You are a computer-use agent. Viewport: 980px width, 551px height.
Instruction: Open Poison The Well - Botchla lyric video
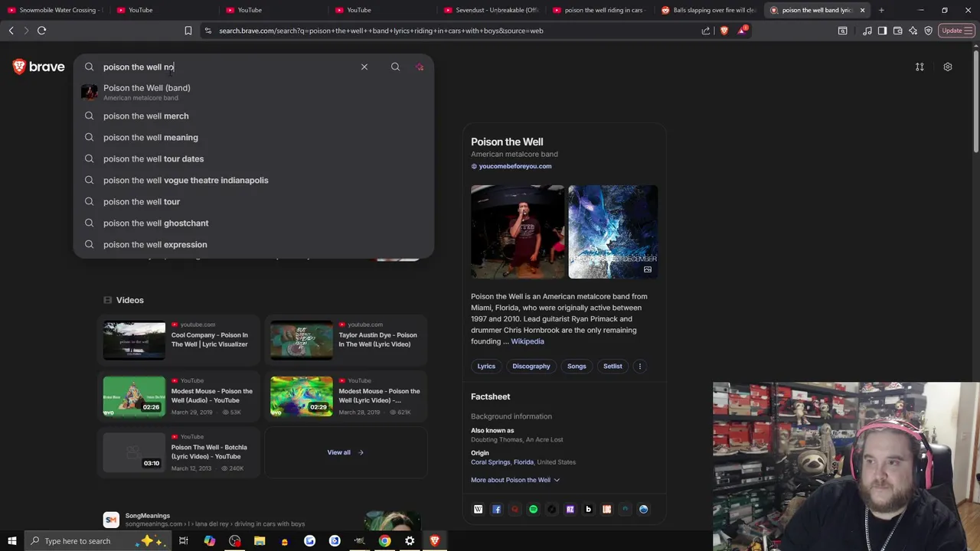click(178, 452)
